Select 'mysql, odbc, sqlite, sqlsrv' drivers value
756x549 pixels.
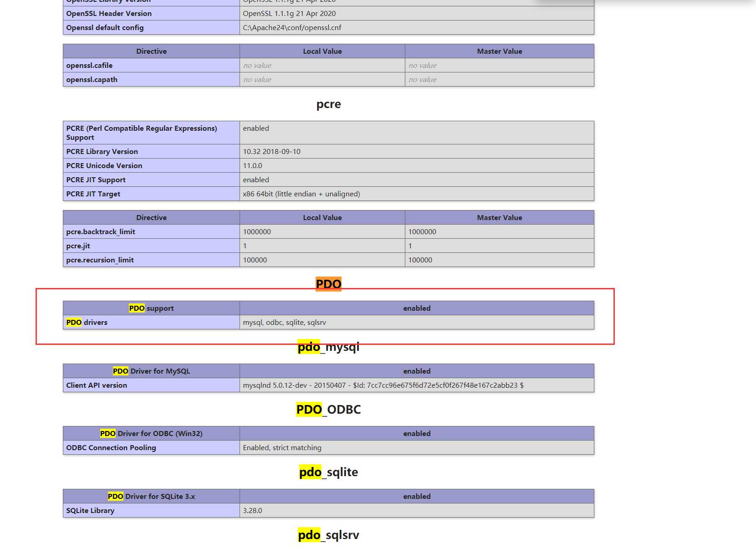284,323
